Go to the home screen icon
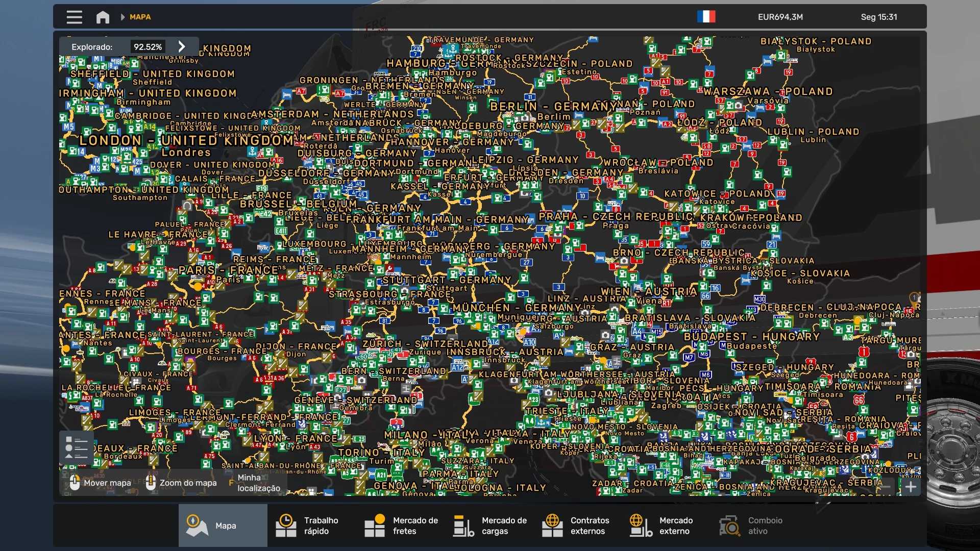This screenshot has height=551, width=980. (103, 17)
